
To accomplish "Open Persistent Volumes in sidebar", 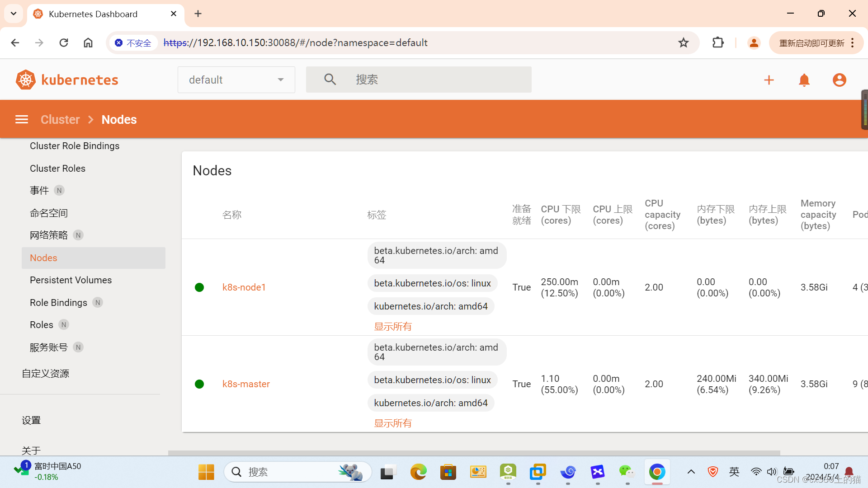I will click(x=71, y=280).
